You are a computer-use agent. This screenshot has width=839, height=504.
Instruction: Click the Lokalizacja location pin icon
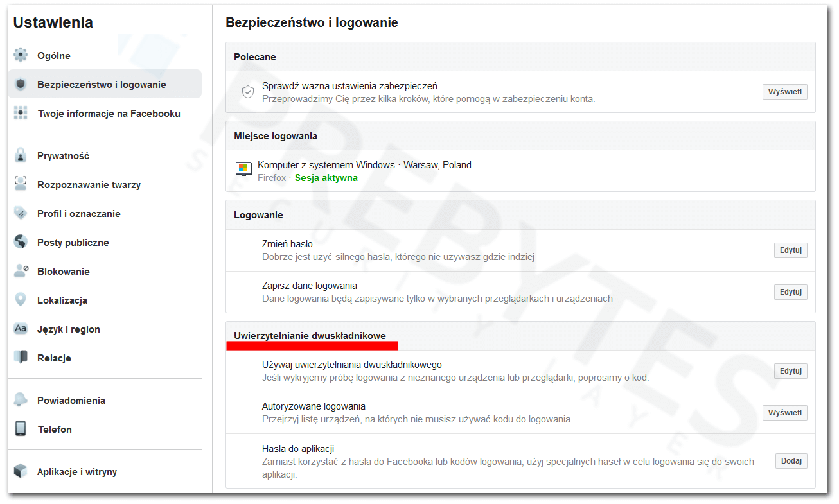(20, 300)
